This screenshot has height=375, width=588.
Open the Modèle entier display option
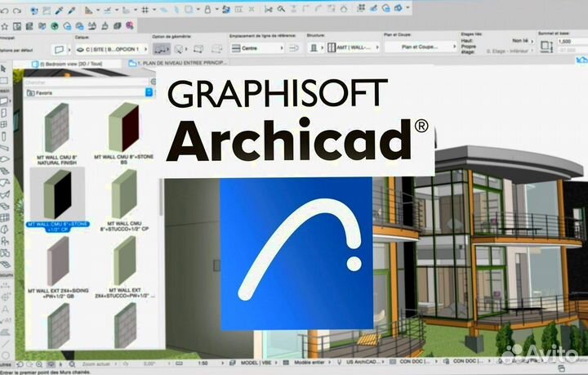coord(308,363)
